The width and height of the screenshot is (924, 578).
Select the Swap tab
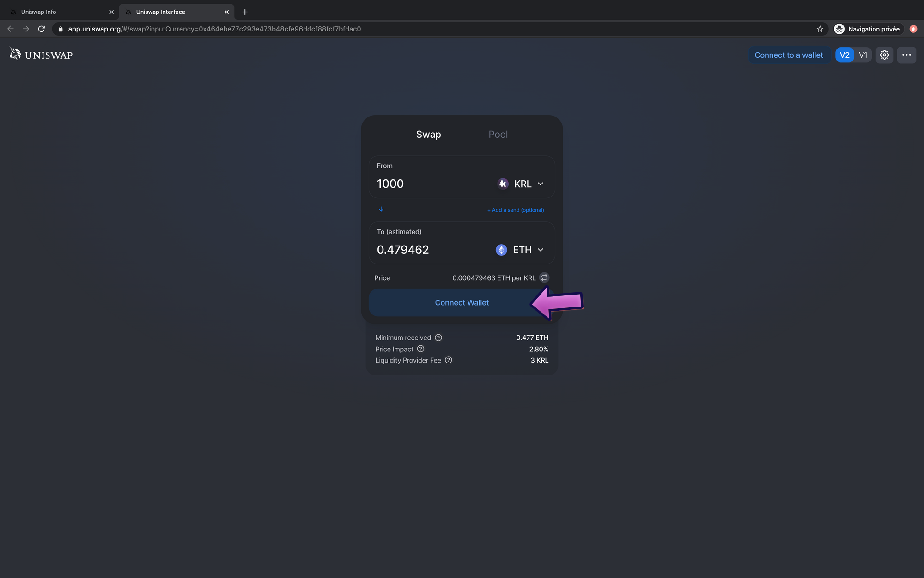pos(428,135)
